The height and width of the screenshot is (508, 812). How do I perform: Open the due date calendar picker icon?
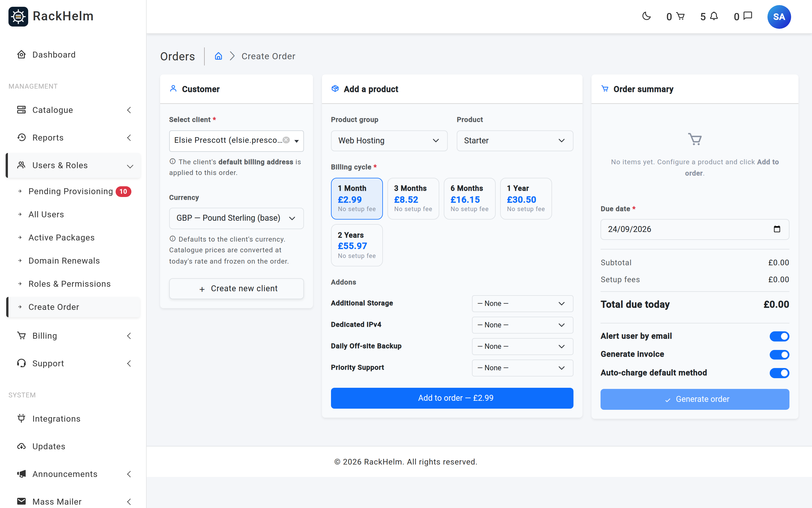coord(777,229)
